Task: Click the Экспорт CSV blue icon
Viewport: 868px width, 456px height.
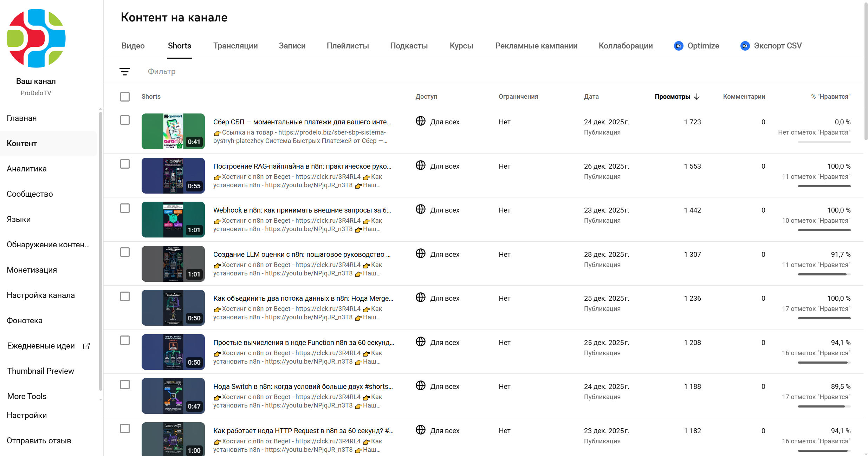Action: tap(745, 46)
